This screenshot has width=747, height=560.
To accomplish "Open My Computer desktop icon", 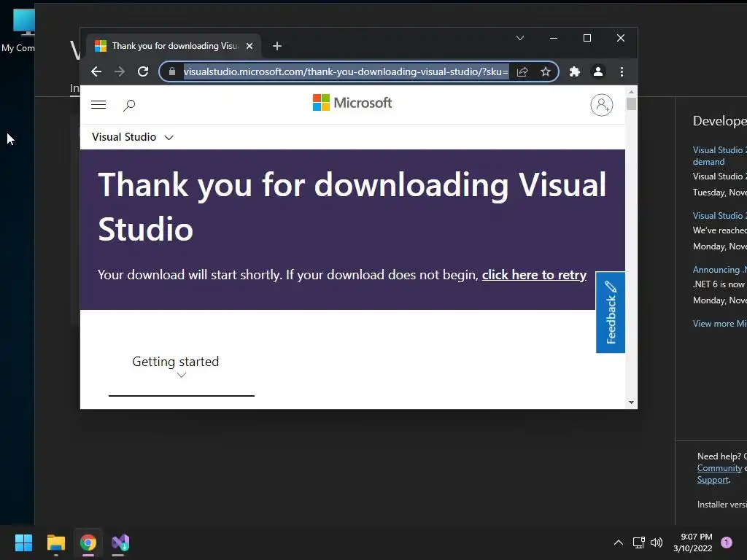I will click(x=18, y=31).
